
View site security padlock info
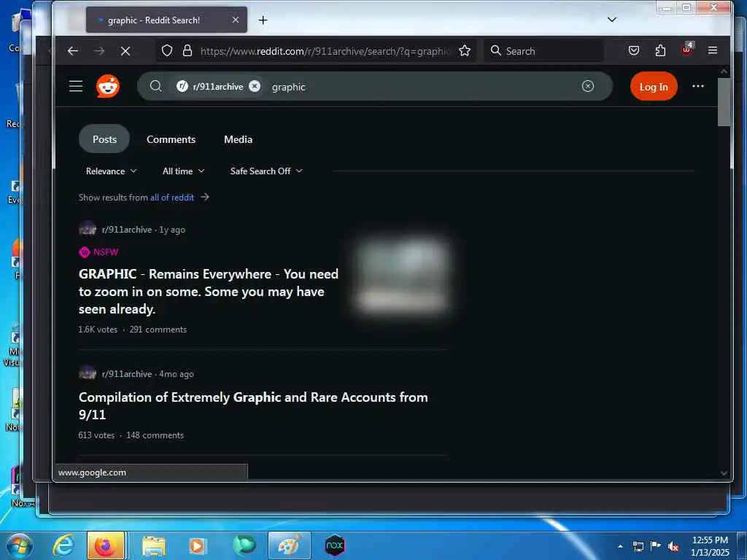187,50
